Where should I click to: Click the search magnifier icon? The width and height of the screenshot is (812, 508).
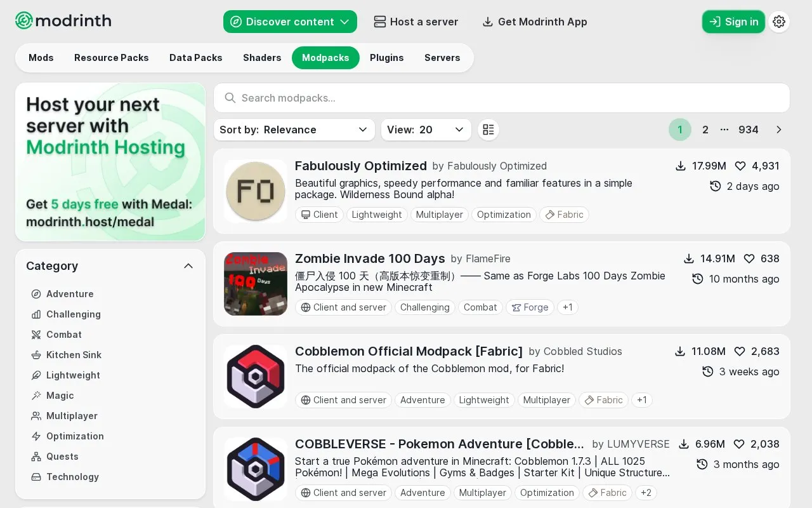[x=230, y=98]
